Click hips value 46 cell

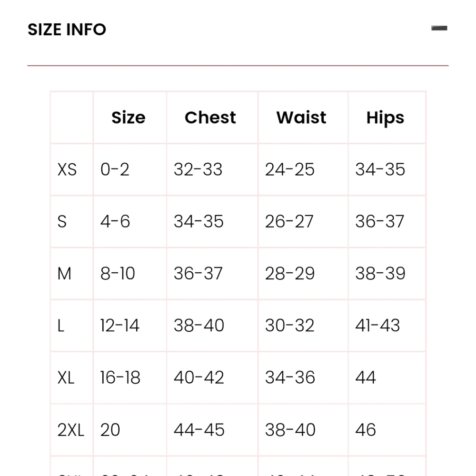[366, 430]
